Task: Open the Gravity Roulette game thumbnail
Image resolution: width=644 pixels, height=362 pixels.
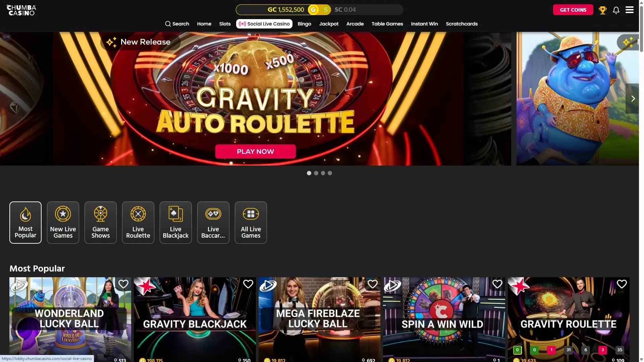Action: point(569,319)
